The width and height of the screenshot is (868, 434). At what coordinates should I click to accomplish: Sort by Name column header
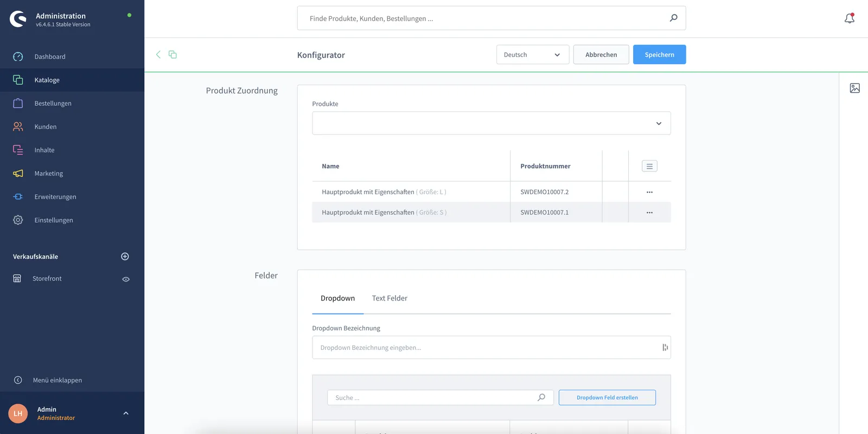click(330, 166)
